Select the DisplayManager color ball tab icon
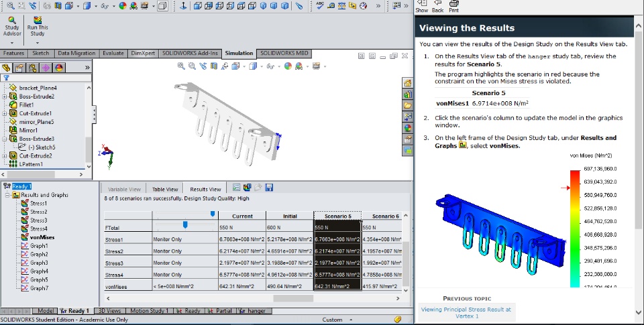 (x=59, y=68)
